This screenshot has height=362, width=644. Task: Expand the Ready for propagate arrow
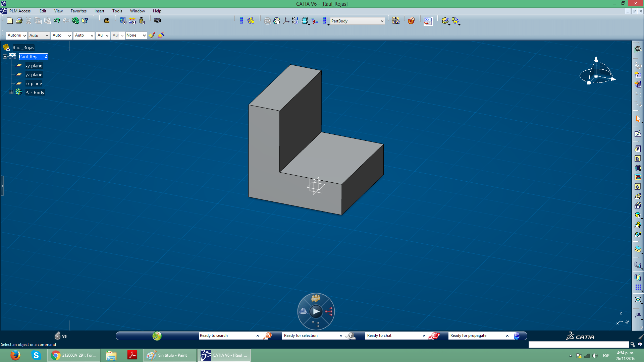[x=507, y=336]
